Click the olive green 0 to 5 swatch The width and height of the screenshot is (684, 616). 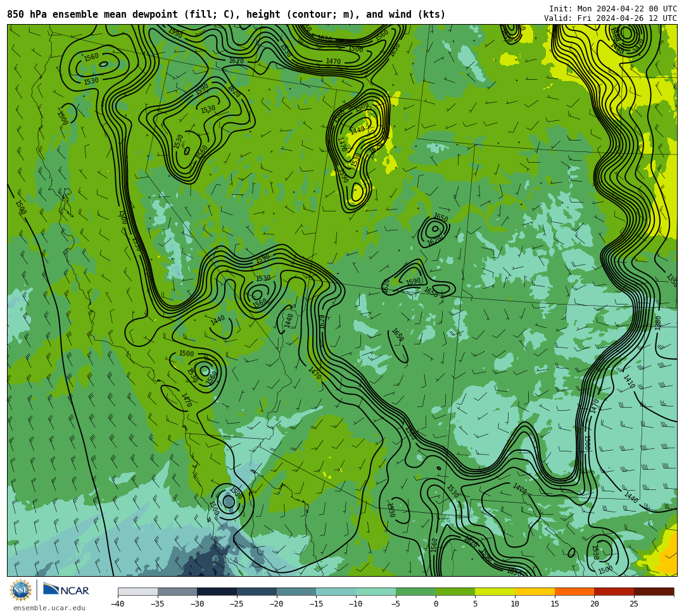[455, 591]
